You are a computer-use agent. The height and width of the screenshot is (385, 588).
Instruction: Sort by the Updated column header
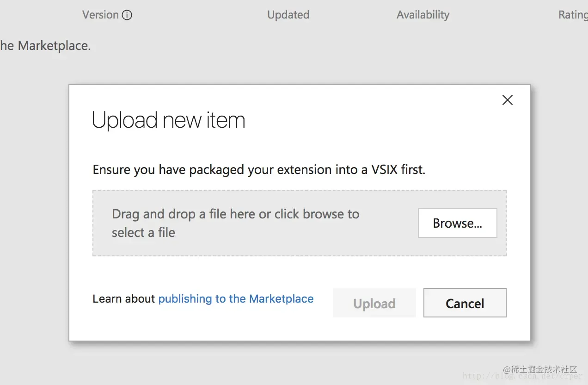click(288, 15)
